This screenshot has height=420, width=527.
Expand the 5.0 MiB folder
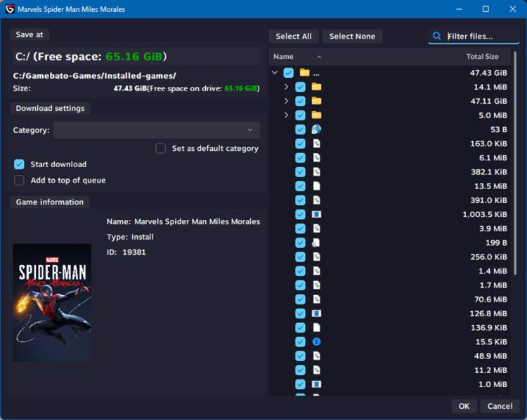click(x=286, y=115)
